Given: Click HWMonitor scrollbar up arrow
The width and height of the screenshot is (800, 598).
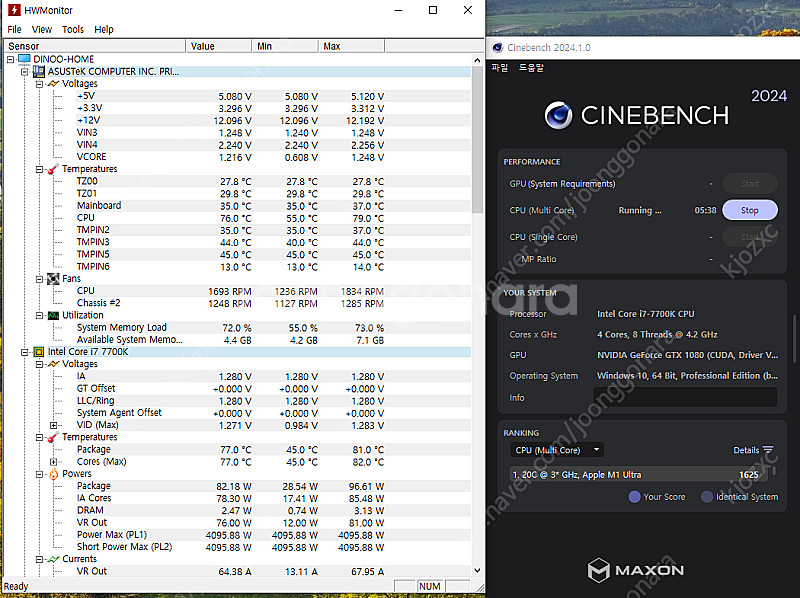Looking at the screenshot, I should pyautogui.click(x=477, y=60).
